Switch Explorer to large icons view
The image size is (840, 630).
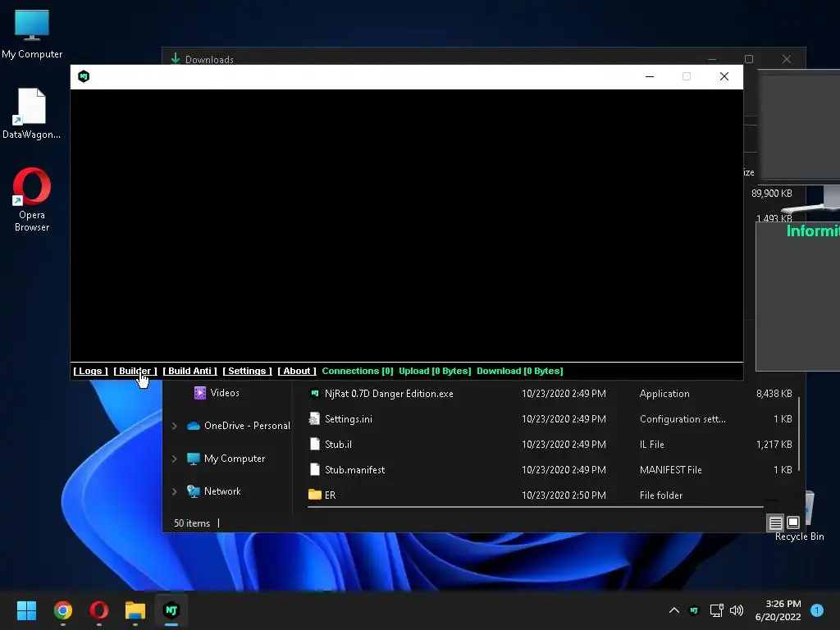click(x=793, y=523)
